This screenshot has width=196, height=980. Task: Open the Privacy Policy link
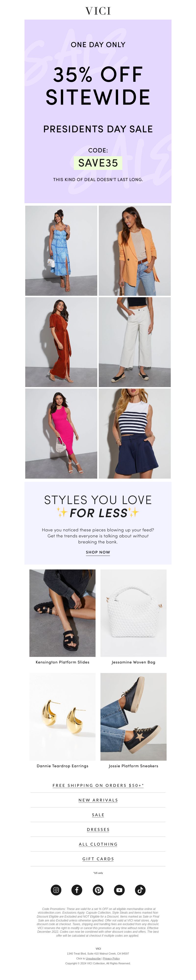pos(111,958)
